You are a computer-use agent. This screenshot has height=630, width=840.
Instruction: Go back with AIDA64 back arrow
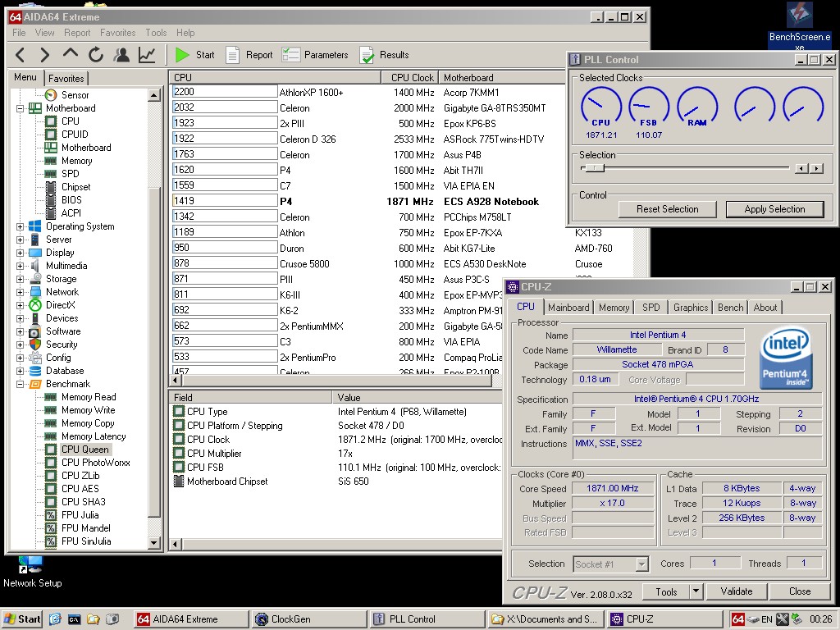point(20,55)
